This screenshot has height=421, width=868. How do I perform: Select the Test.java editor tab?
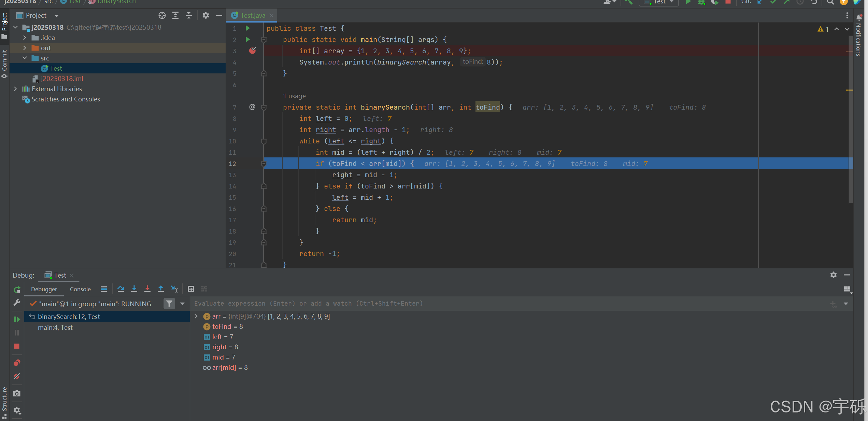(x=253, y=15)
